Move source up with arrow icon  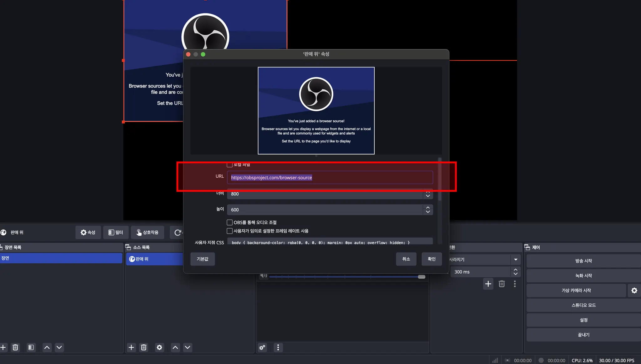point(175,347)
